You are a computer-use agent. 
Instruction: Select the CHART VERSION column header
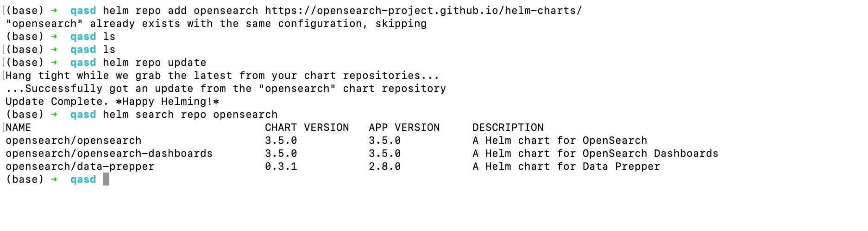click(307, 128)
